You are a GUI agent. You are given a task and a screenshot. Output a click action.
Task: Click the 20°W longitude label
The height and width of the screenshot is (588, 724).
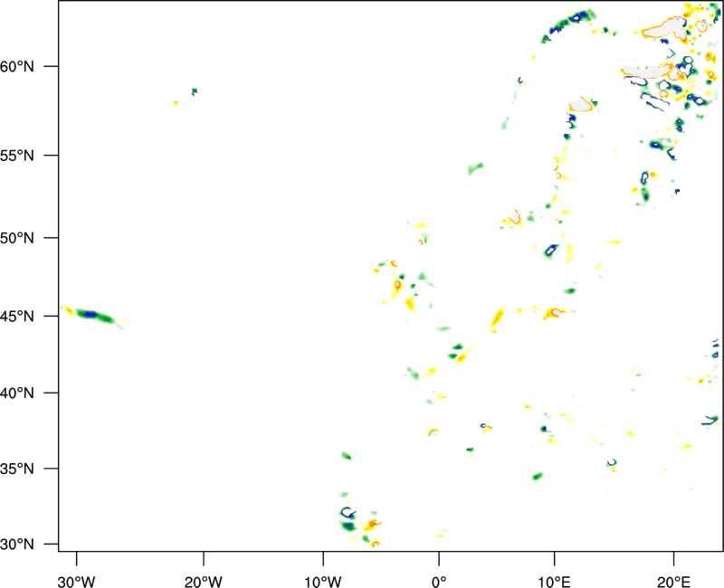pos(203,582)
